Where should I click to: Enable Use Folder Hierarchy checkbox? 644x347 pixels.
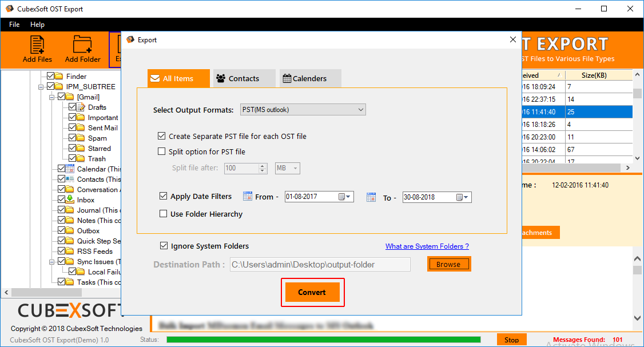pos(164,214)
